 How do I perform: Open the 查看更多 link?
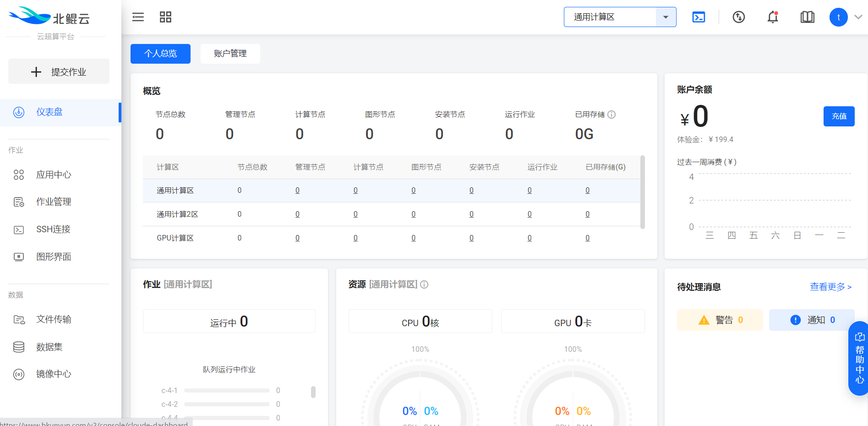point(830,287)
